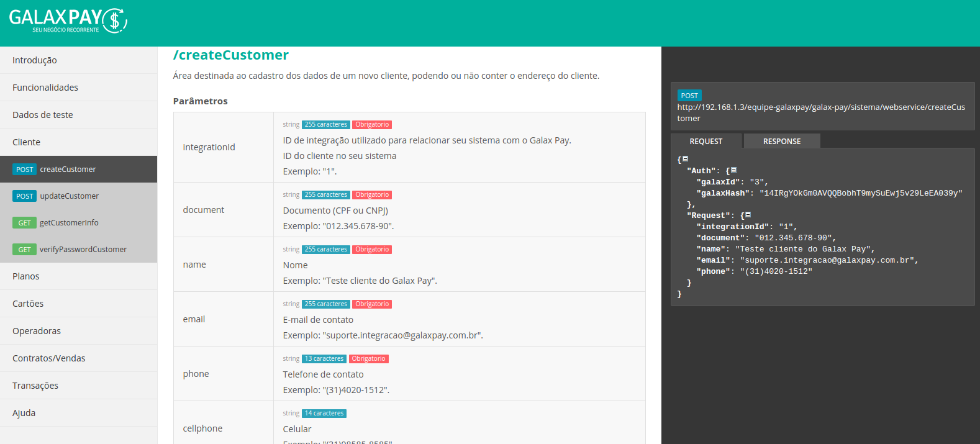980x444 pixels.
Task: Go to Dados de teste
Action: (x=78, y=115)
